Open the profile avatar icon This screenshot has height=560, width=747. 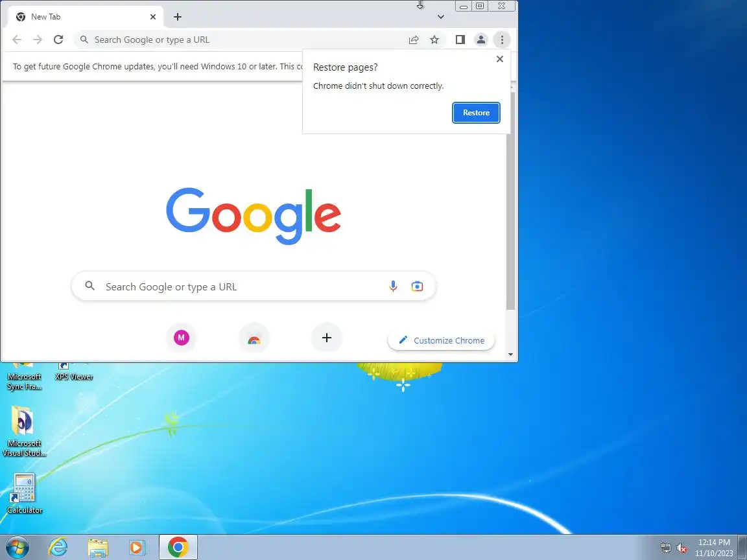[x=481, y=40]
